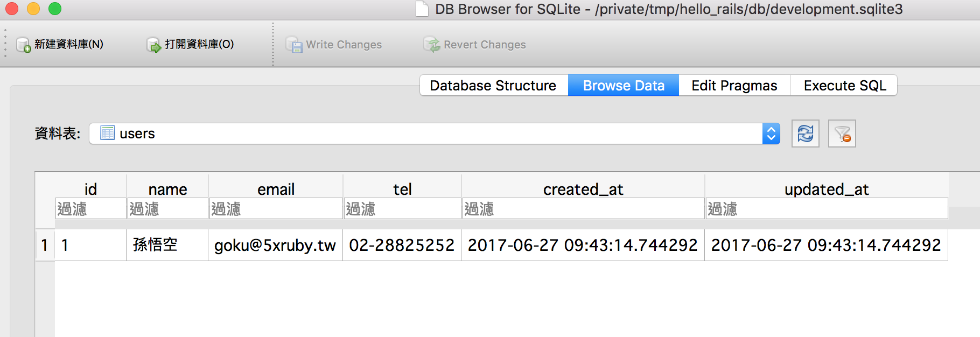Select row 1 by its row header
The height and width of the screenshot is (337, 980).
(x=45, y=245)
